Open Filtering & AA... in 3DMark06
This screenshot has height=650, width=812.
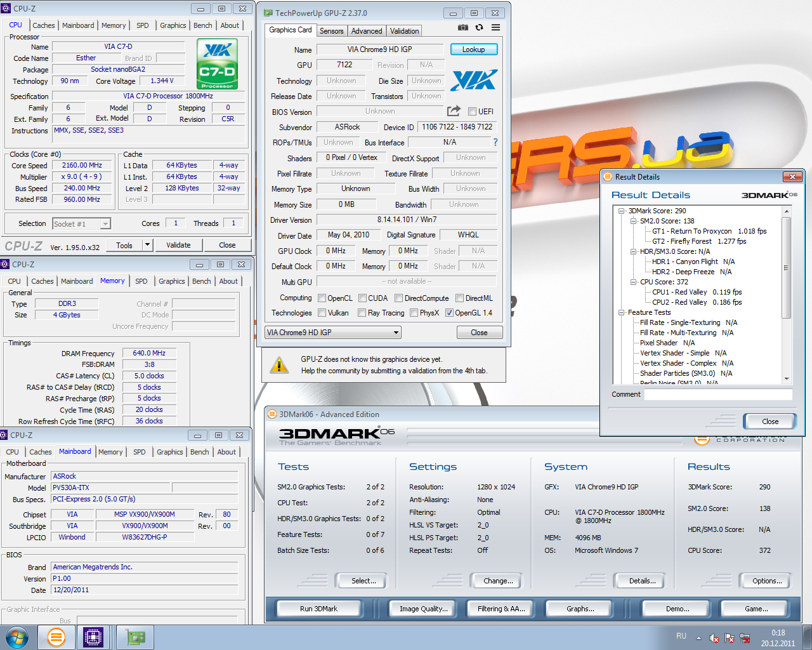[501, 609]
